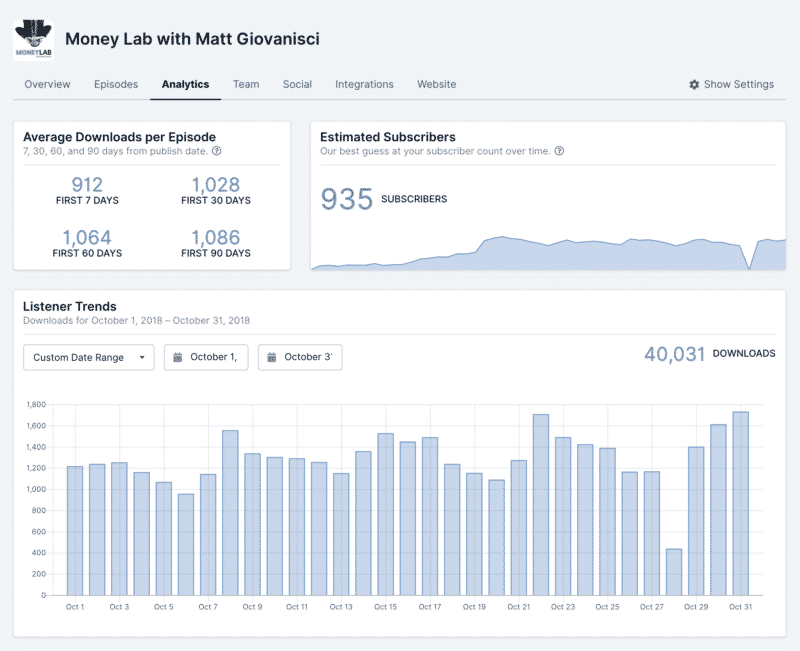
Task: Select the October 1 start date field
Action: [x=206, y=357]
